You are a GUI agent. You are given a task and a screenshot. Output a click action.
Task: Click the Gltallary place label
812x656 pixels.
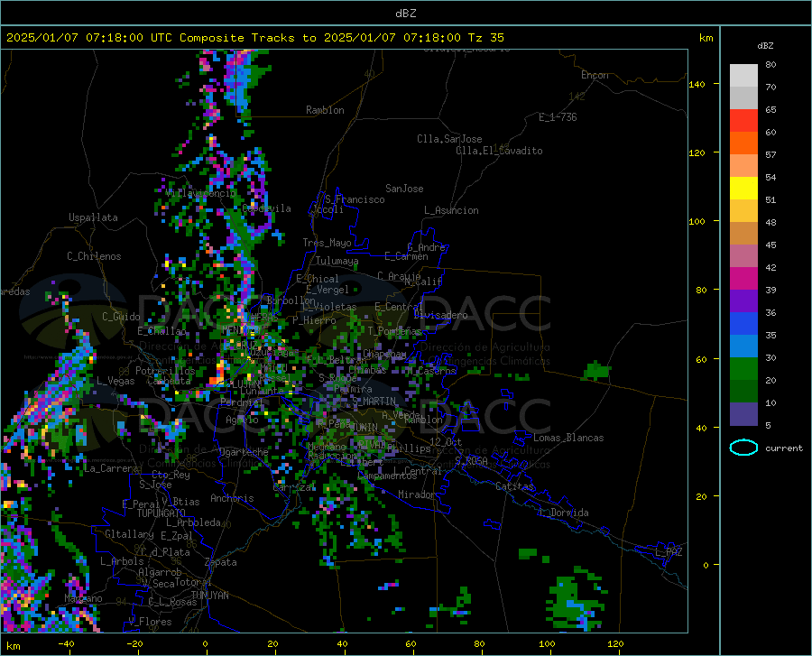[x=129, y=534]
